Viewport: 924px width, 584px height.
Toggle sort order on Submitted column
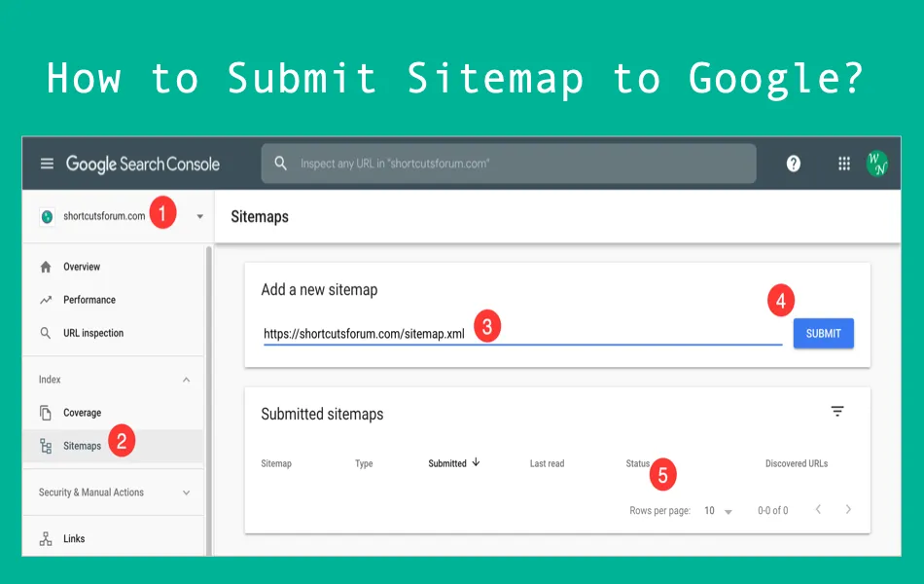(453, 463)
